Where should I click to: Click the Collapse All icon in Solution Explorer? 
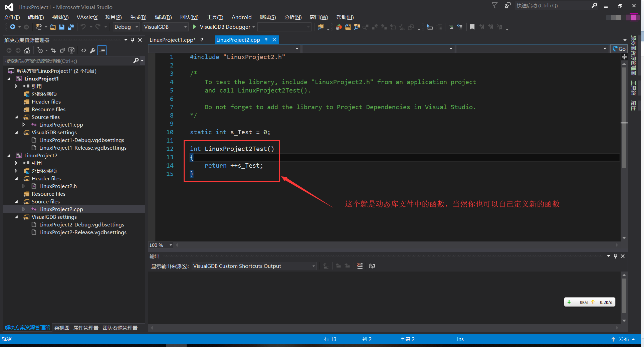click(x=62, y=50)
